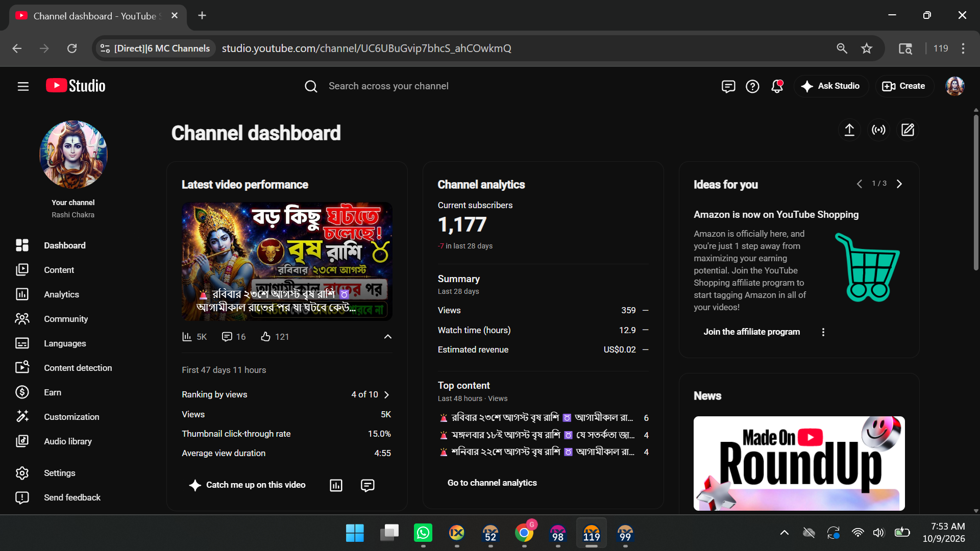
Task: Open the Made On YouTube RoundUp news image
Action: (x=799, y=463)
